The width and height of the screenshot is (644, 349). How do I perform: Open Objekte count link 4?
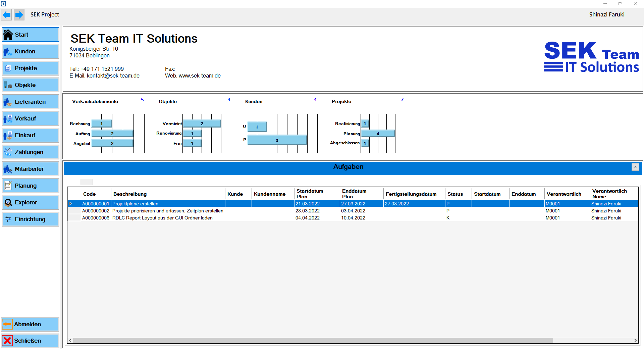pyautogui.click(x=229, y=100)
